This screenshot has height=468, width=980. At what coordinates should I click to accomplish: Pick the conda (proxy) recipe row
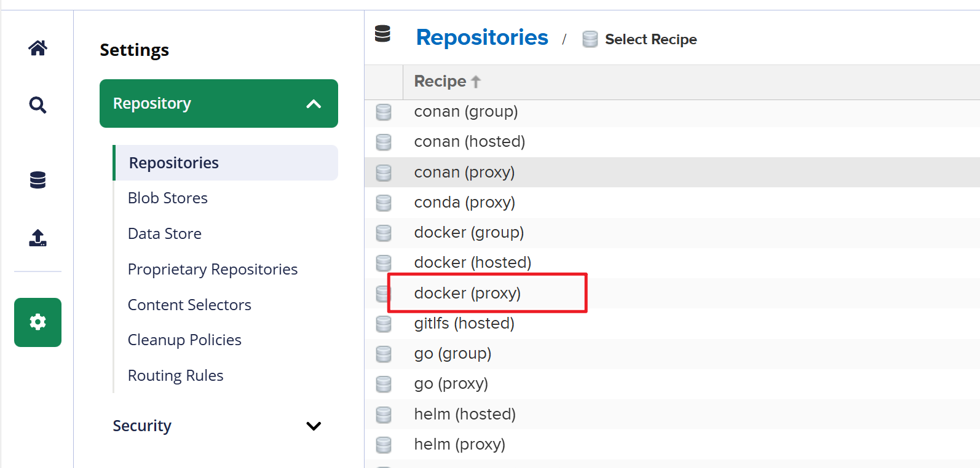pos(464,203)
